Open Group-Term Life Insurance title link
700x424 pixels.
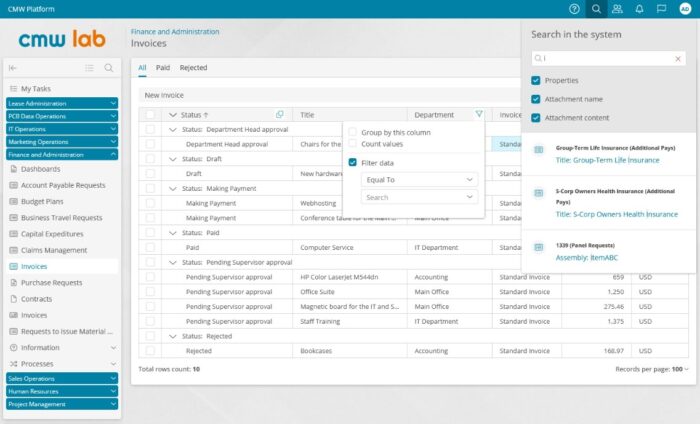(607, 160)
